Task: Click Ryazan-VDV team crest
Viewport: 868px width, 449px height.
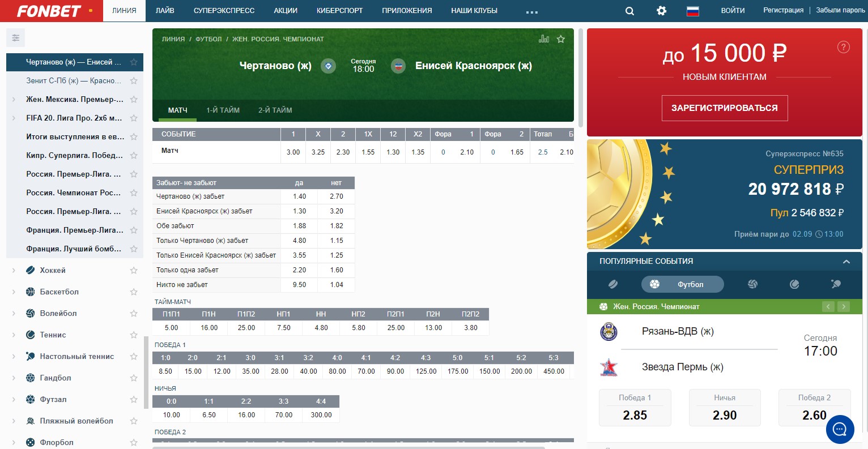Action: click(609, 332)
